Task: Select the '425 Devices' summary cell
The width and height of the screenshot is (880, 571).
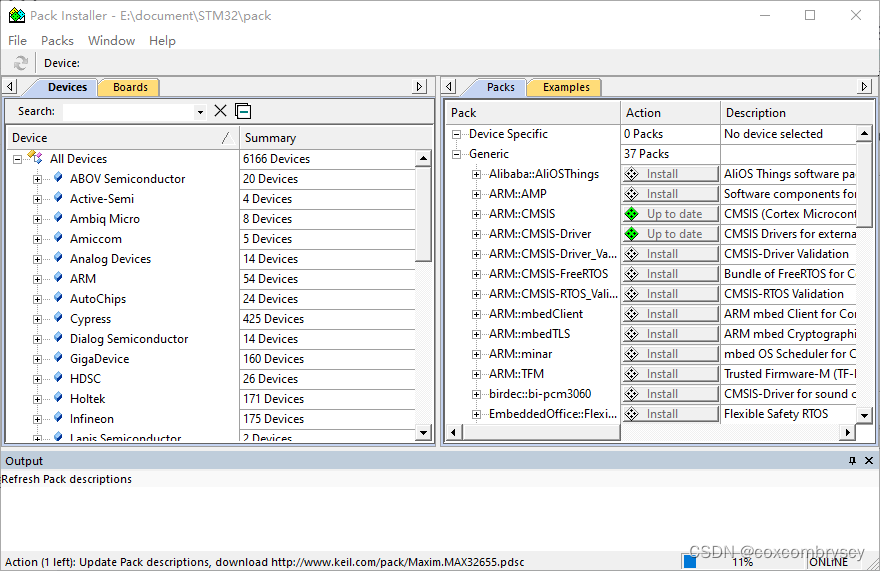Action: pyautogui.click(x=328, y=318)
